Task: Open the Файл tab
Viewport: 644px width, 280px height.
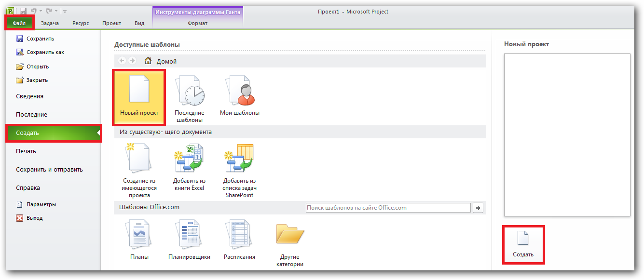Action: point(19,23)
